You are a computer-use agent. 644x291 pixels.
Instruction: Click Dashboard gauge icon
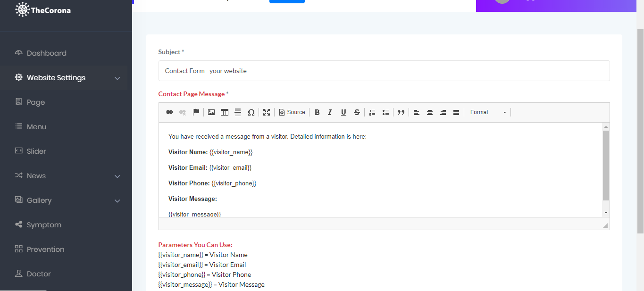(x=19, y=53)
